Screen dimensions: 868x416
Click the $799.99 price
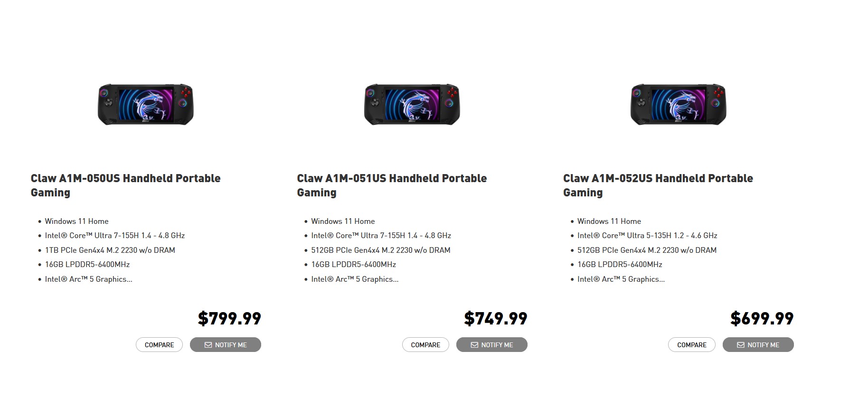pos(229,318)
